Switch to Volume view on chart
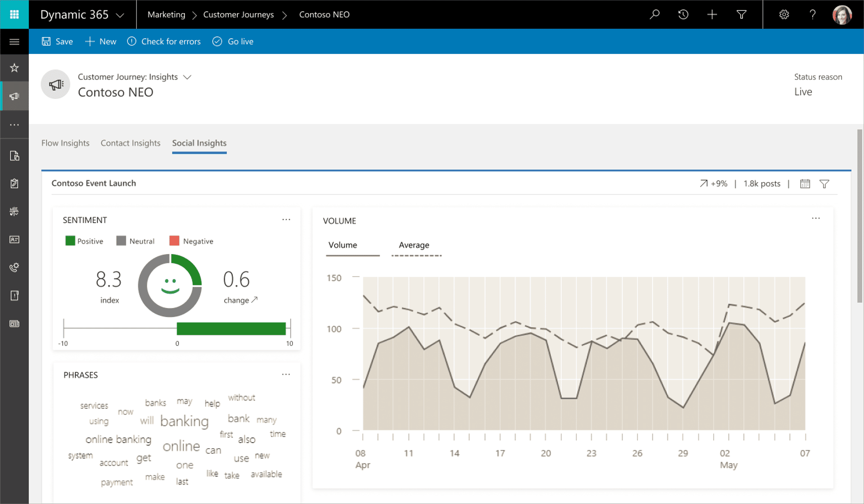Viewport: 864px width, 504px height. (343, 245)
